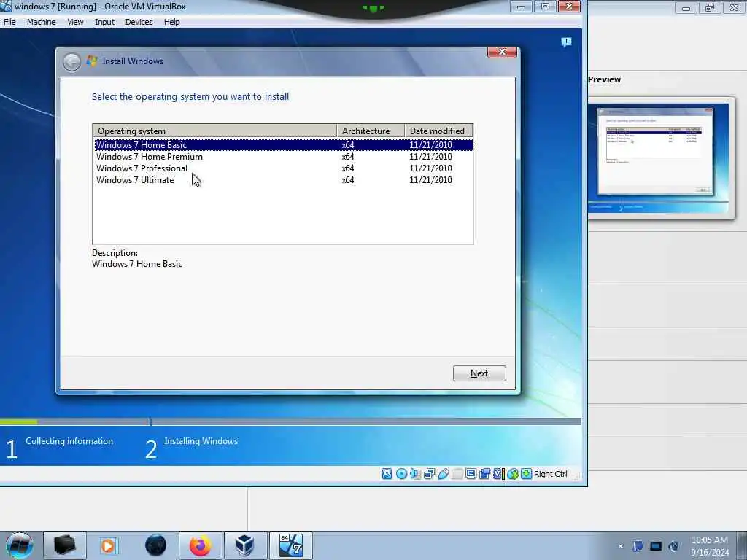
Task: Click the keyboard capture green arrow icon
Action: pyautogui.click(x=526, y=474)
